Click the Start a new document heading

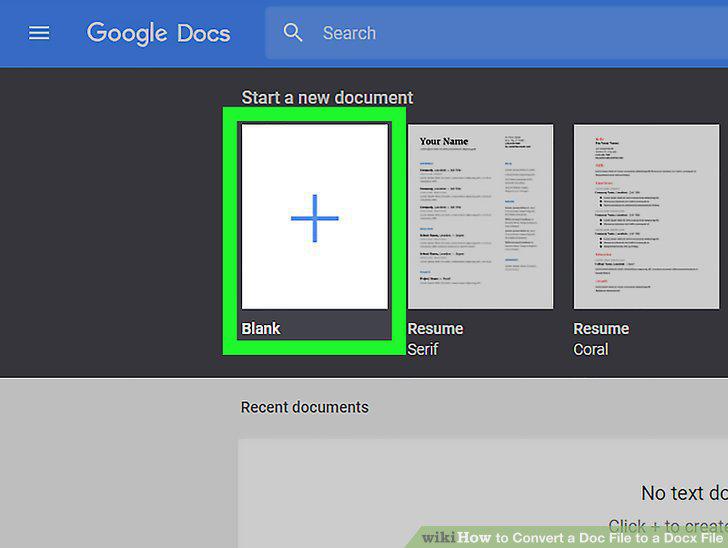coord(327,98)
